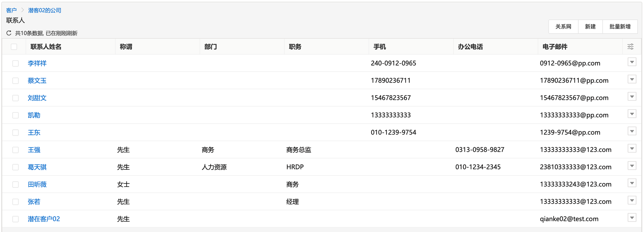Expand the row menu for 潜在客户02
The width and height of the screenshot is (644, 232).
632,218
